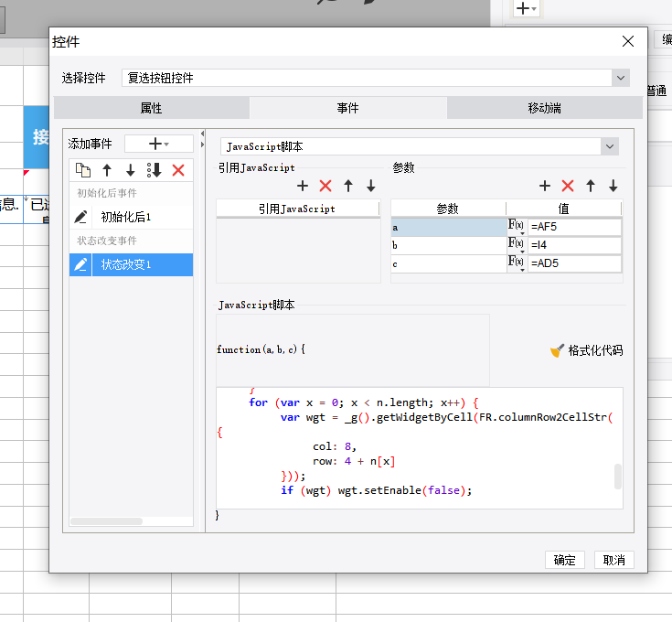Add a new parameter with plus icon
The height and width of the screenshot is (622, 672).
(545, 186)
